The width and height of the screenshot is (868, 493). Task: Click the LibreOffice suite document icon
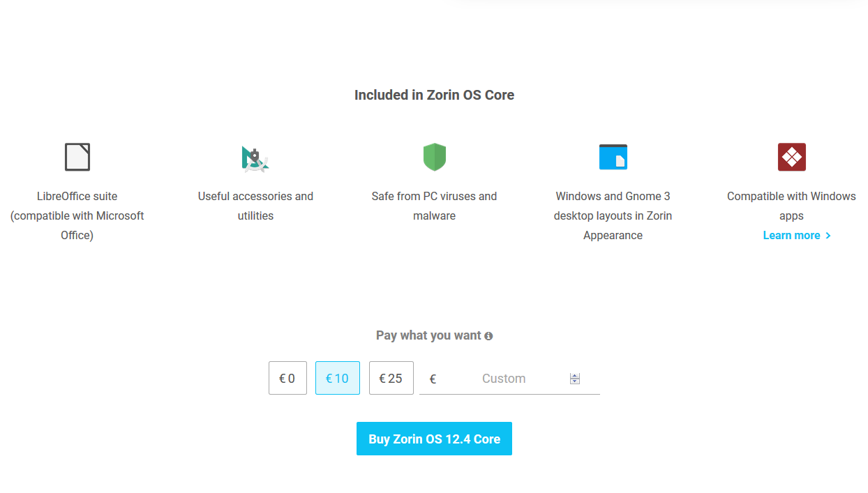click(x=77, y=157)
